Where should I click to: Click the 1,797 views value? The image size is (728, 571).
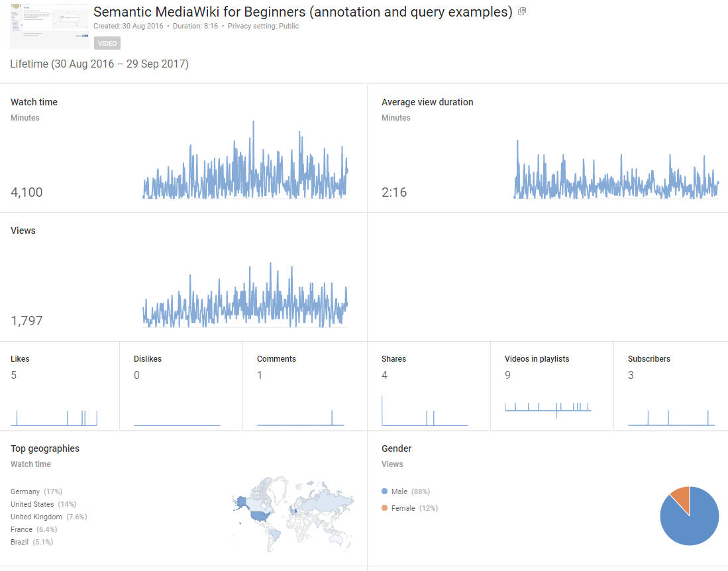pyautogui.click(x=26, y=321)
